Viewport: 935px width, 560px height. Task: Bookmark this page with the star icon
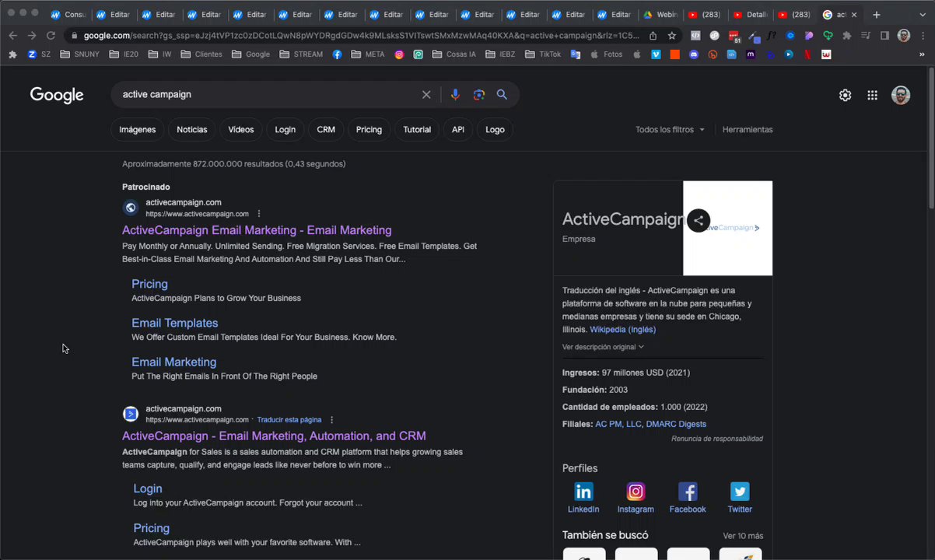click(672, 35)
